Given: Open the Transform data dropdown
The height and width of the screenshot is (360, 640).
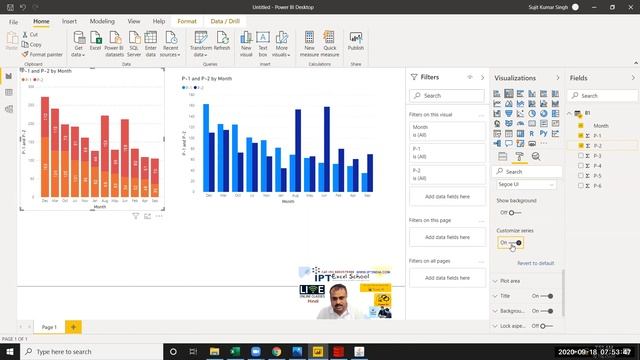Looking at the screenshot, I should (x=206, y=55).
